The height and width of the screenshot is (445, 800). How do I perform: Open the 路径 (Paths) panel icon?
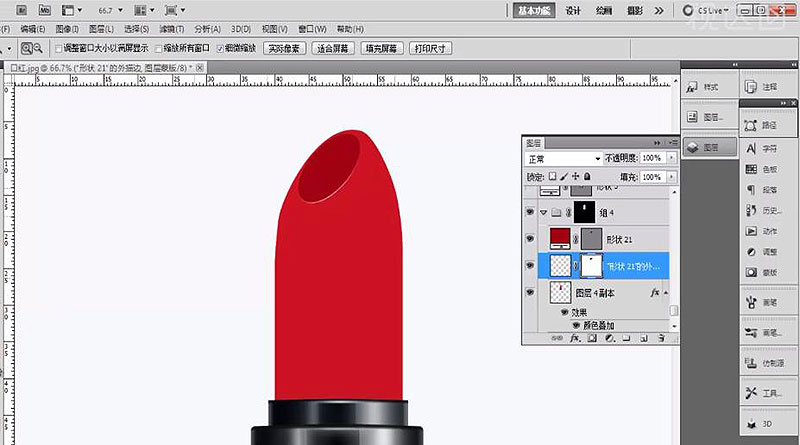pyautogui.click(x=751, y=125)
